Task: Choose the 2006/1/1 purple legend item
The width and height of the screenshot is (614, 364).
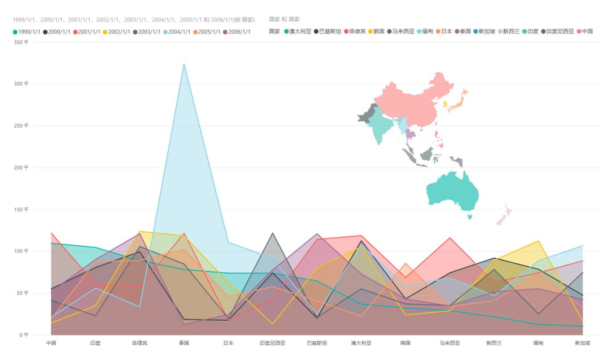Action: click(x=237, y=32)
